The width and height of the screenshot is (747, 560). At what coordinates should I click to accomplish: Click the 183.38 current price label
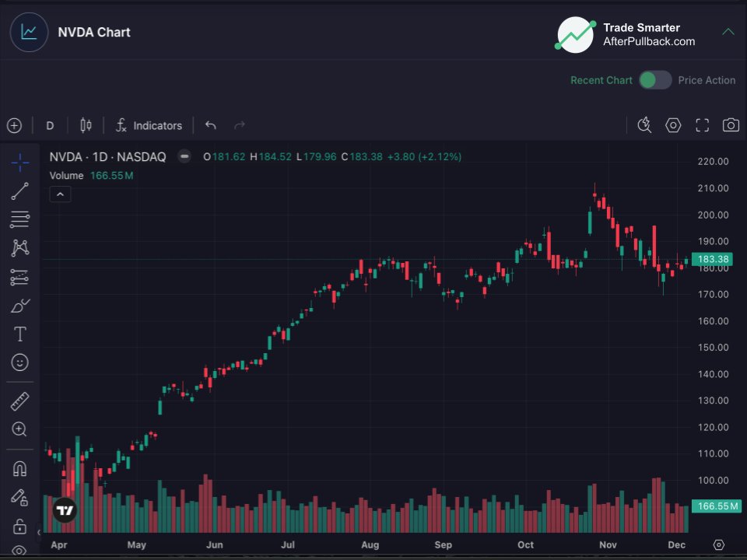712,259
